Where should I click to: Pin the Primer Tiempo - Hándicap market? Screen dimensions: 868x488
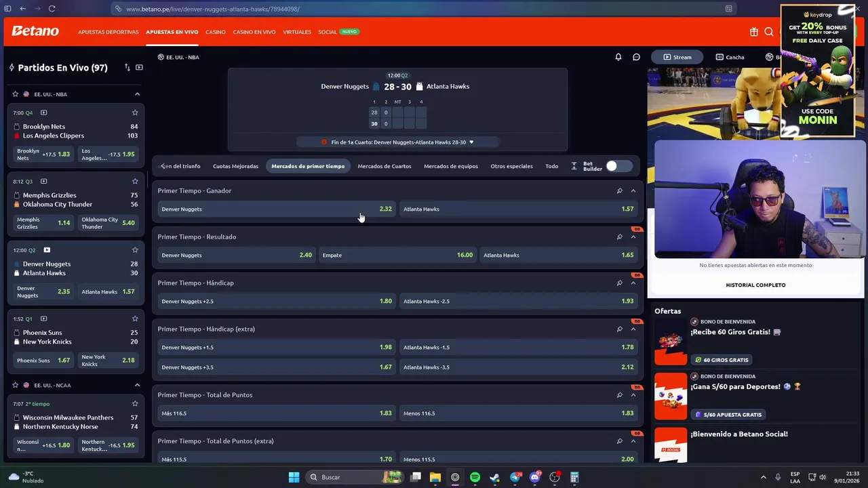[619, 283]
